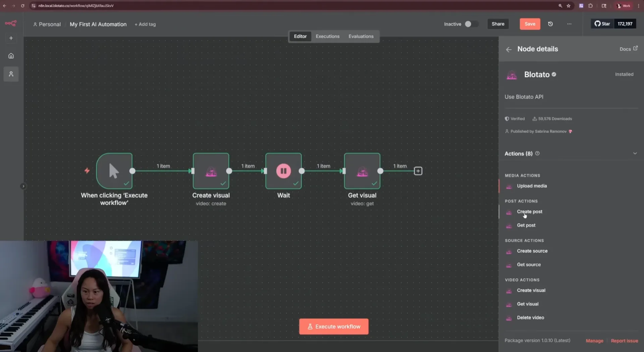Edit the My First AI Automation title
644x352 pixels.
[98, 24]
